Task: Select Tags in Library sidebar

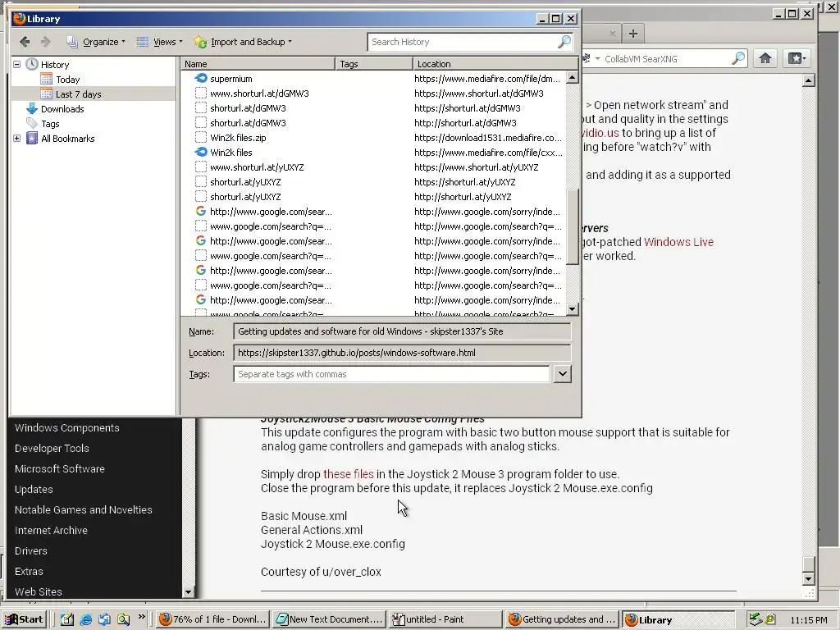Action: (x=50, y=124)
